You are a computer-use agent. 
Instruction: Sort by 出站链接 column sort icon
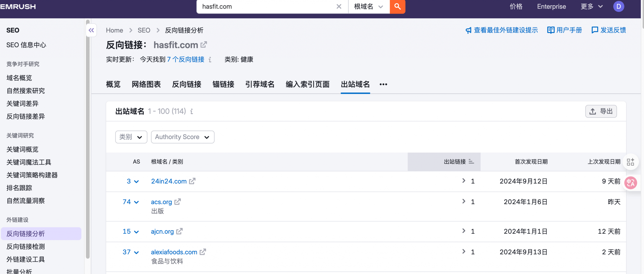pos(471,162)
